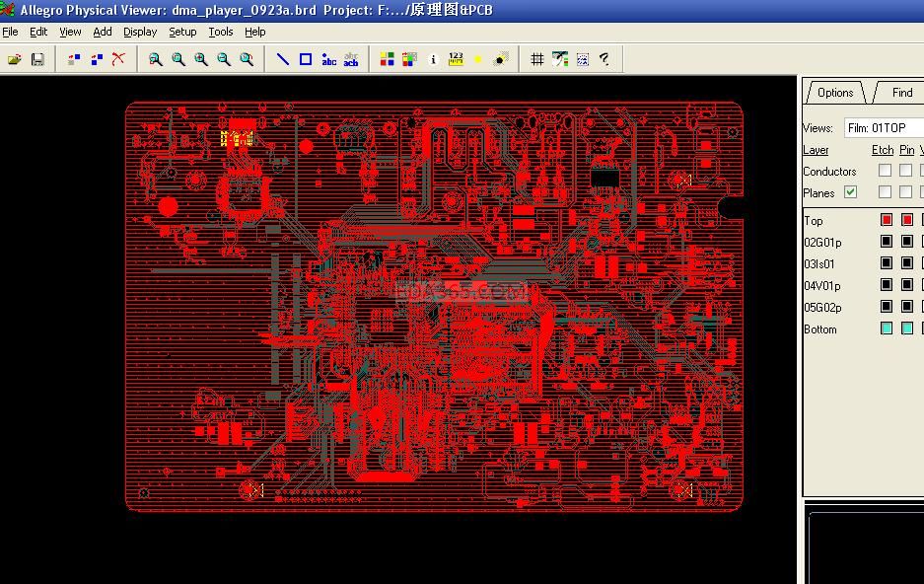
Task: Toggle the 04V01p layer Pin swatch
Action: click(907, 285)
